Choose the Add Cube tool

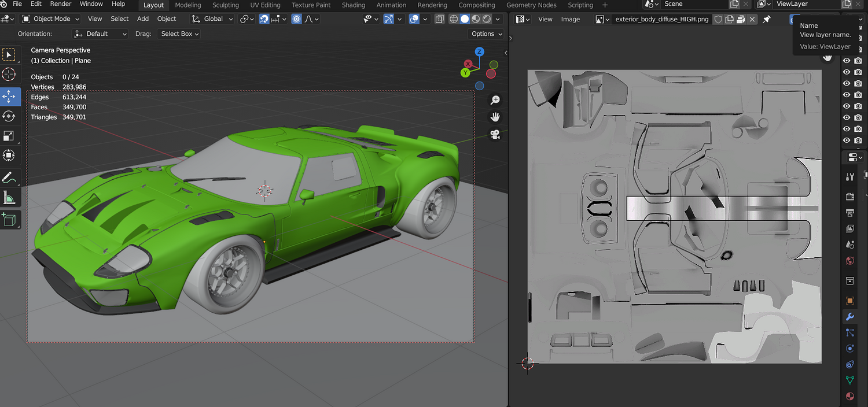pyautogui.click(x=9, y=219)
